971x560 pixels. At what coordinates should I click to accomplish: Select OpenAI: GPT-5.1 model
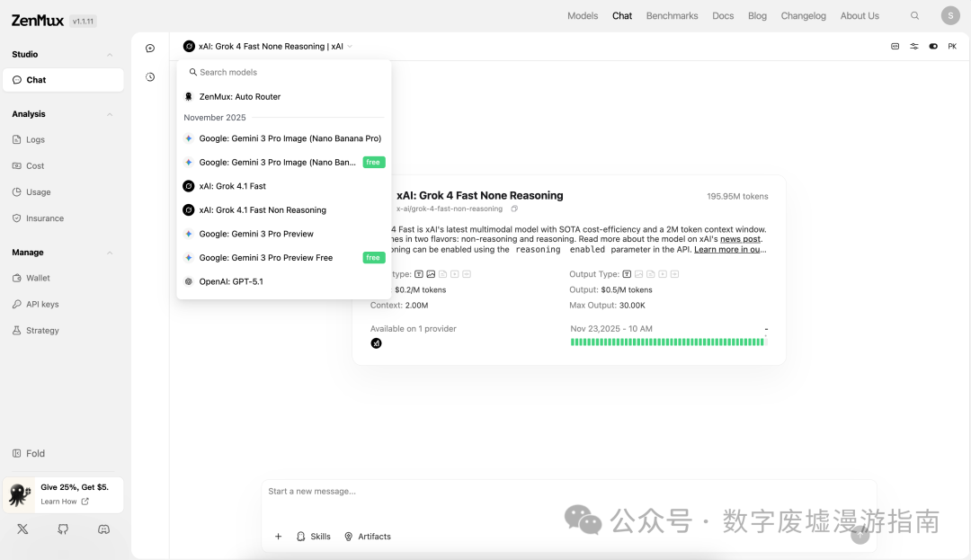(x=283, y=281)
